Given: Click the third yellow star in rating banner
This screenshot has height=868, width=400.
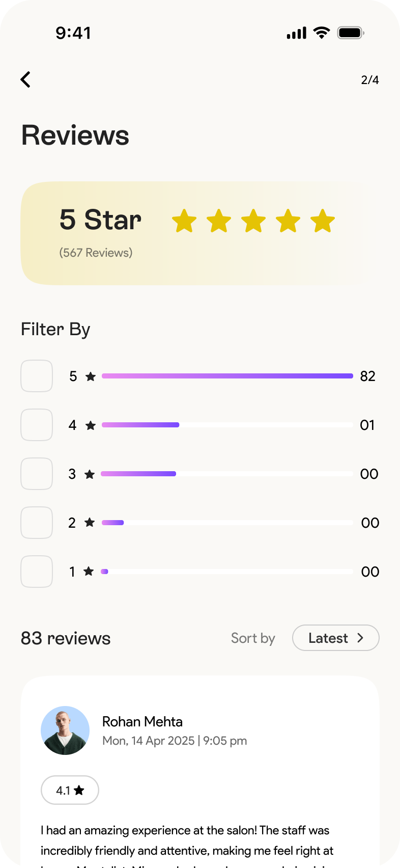Looking at the screenshot, I should coord(253,221).
